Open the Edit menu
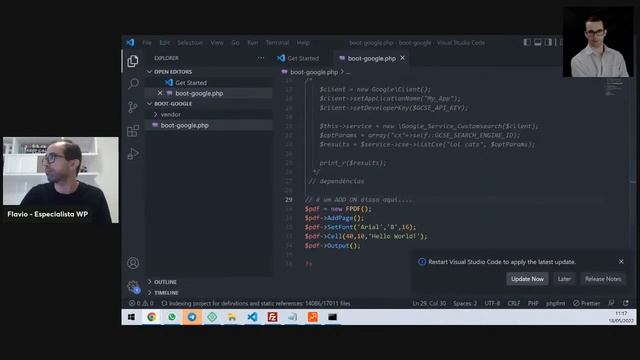The width and height of the screenshot is (640, 360). click(164, 42)
